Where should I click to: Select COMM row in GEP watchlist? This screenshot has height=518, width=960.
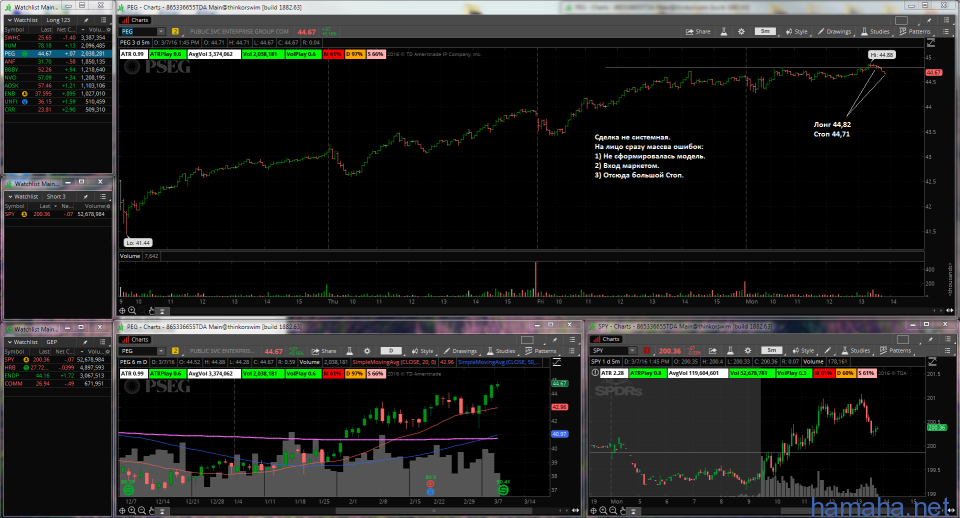[x=58, y=383]
